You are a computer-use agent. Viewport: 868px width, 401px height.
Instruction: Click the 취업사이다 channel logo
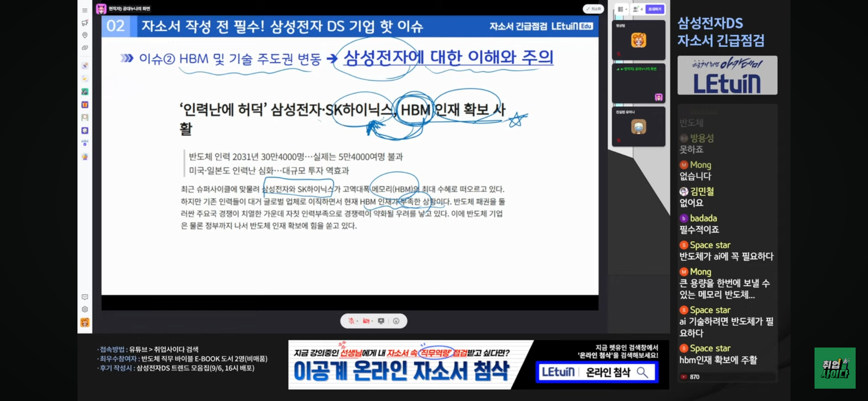(835, 368)
